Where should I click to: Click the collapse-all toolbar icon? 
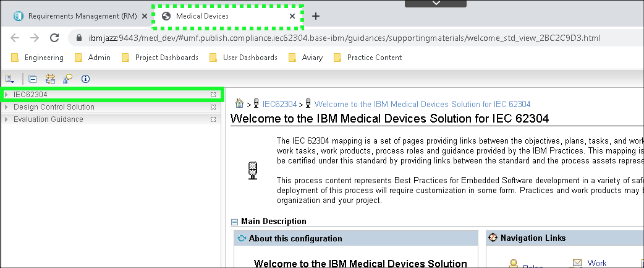tap(33, 79)
